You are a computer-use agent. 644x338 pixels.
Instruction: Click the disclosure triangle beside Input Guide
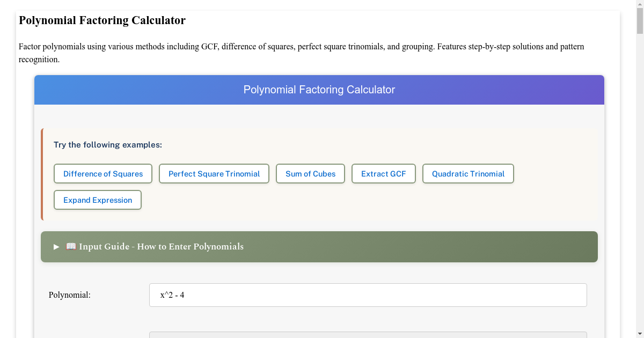click(55, 246)
